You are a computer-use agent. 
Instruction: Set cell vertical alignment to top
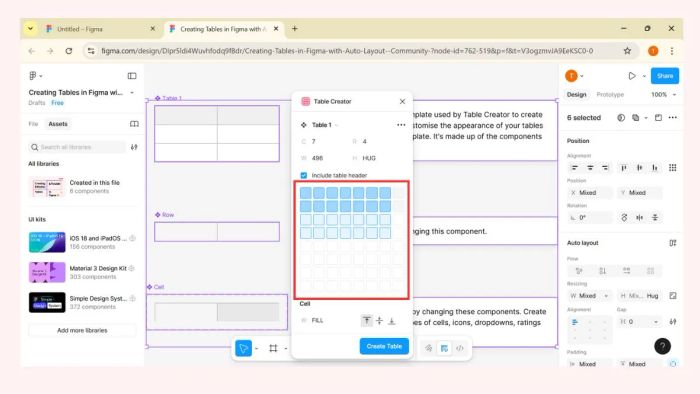click(367, 320)
